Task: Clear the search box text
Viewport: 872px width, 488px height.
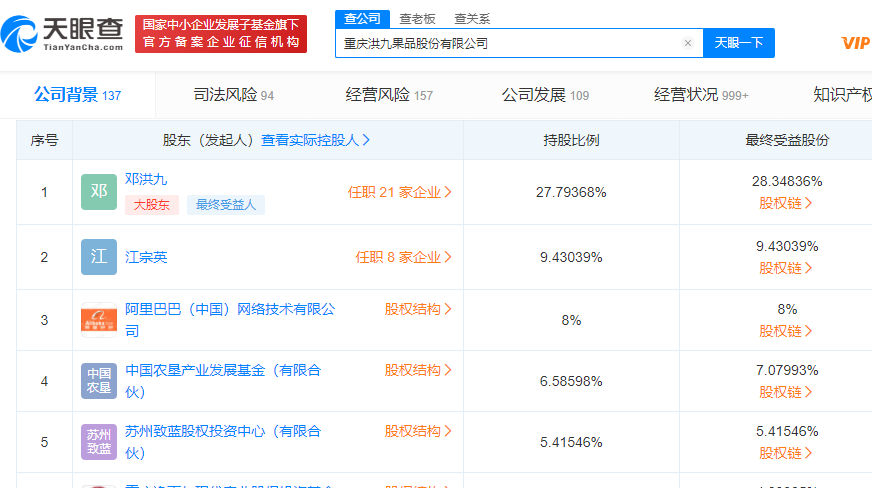Action: [688, 43]
